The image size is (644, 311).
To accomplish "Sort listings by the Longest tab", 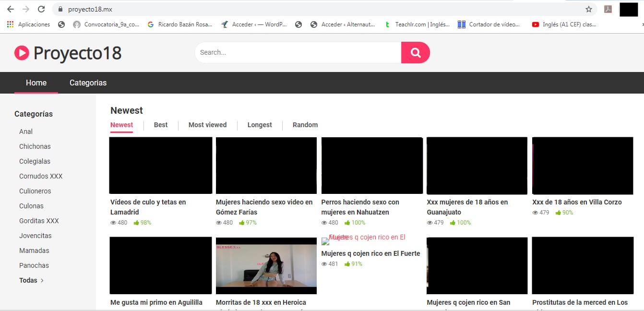I will pos(260,125).
